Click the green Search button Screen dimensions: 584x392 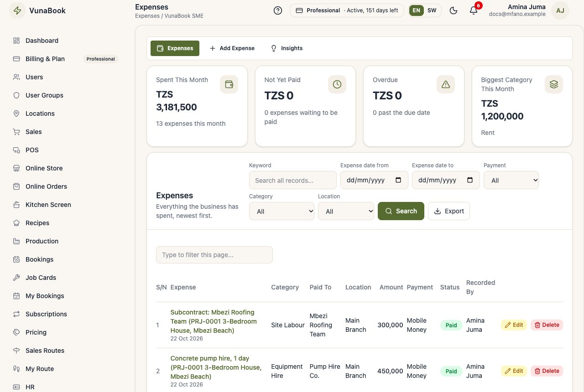click(x=401, y=211)
